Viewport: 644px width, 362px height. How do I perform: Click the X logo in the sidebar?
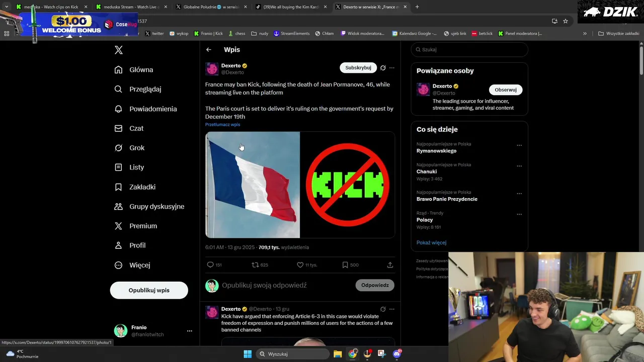[119, 50]
